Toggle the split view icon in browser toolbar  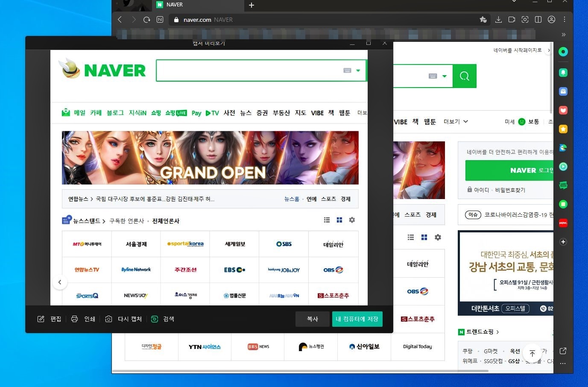tap(538, 20)
